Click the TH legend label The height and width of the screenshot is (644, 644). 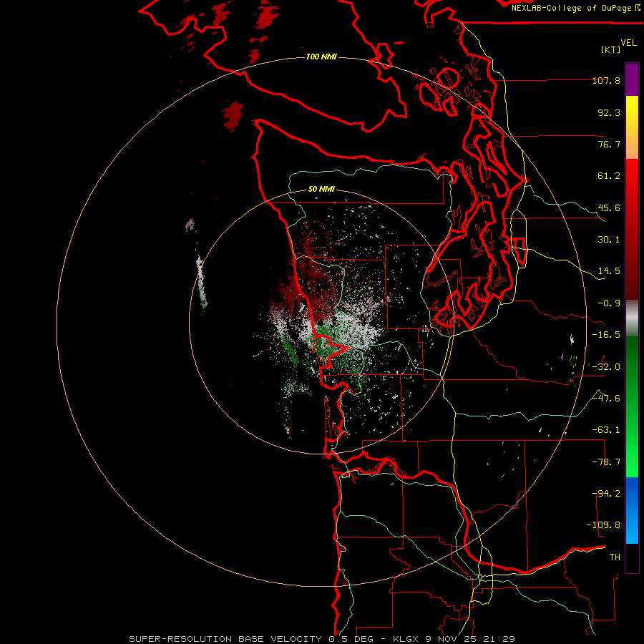pos(615,557)
